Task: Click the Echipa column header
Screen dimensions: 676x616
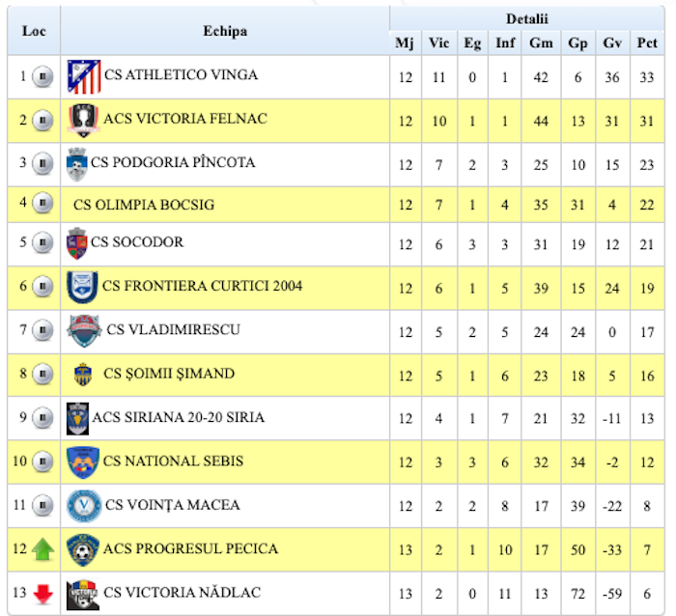Action: pyautogui.click(x=225, y=31)
